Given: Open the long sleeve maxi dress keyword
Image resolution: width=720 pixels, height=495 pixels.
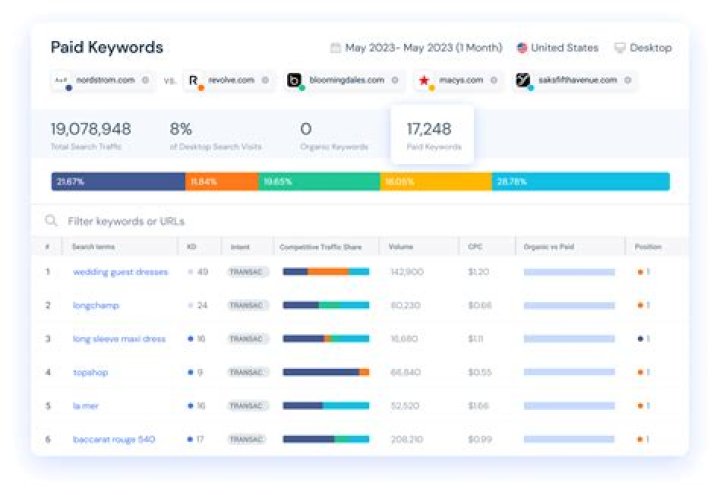Looking at the screenshot, I should pyautogui.click(x=119, y=339).
